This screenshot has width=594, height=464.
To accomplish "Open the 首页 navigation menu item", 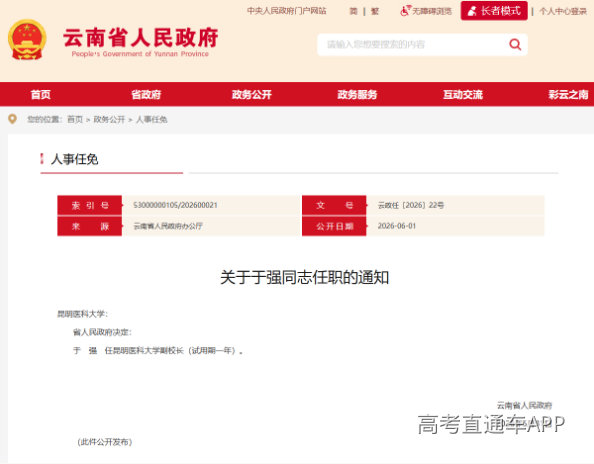I will click(x=41, y=94).
